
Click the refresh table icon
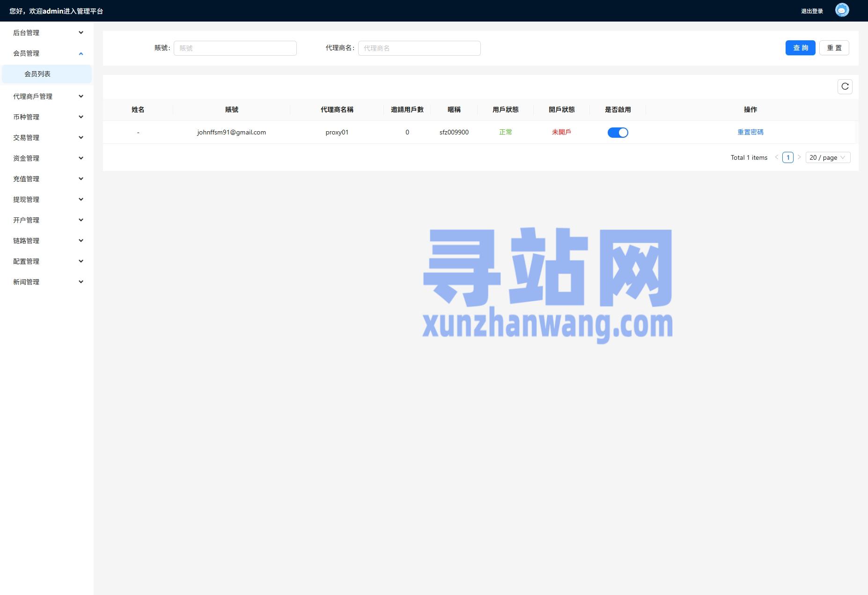point(845,87)
